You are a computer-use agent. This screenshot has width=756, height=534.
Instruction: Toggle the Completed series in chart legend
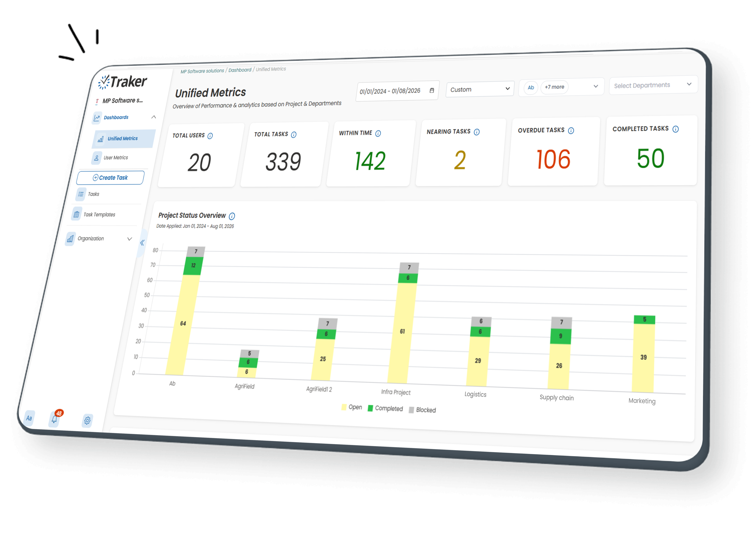(385, 408)
